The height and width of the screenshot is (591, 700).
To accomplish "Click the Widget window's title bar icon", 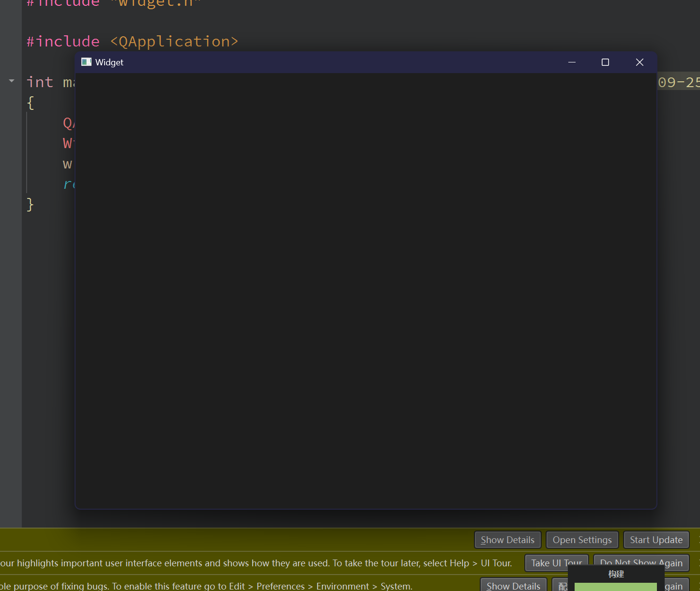I will 86,62.
